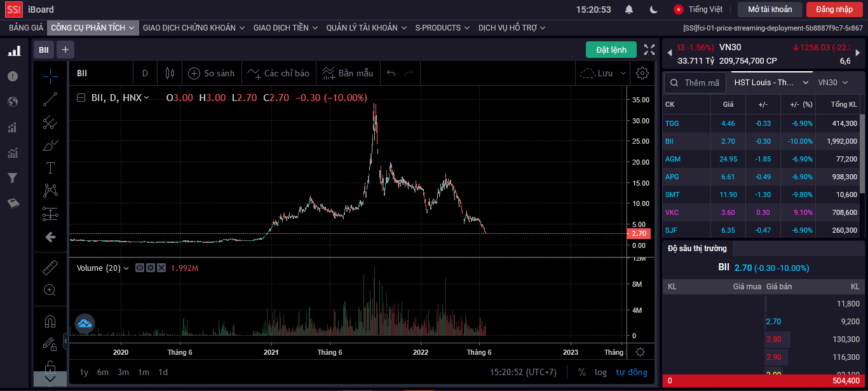Select the ruler measure tool

(50, 267)
